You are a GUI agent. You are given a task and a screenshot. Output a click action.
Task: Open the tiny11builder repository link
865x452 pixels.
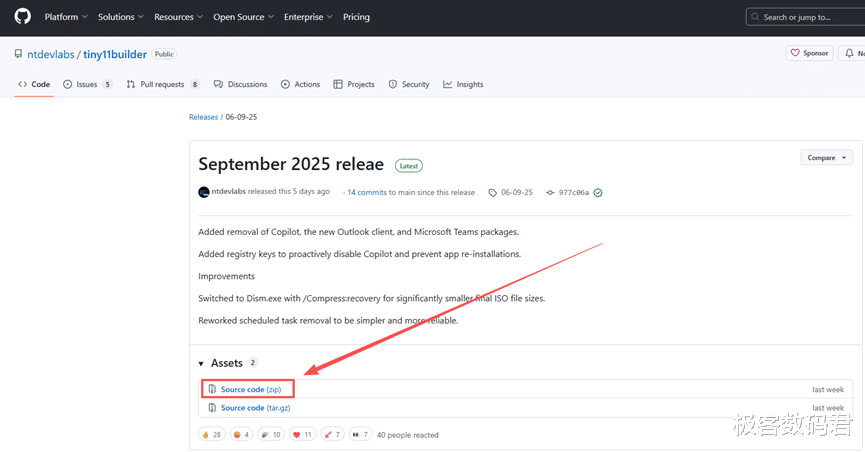115,54
